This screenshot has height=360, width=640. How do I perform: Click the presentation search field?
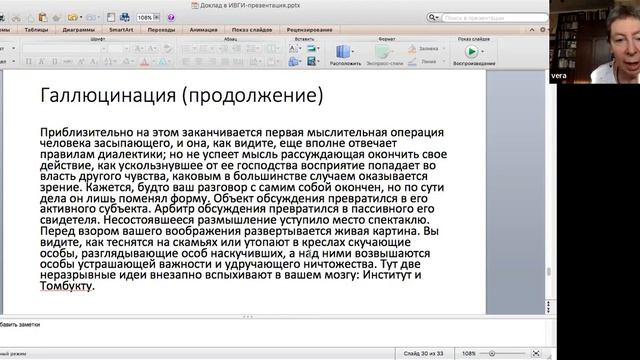(494, 18)
